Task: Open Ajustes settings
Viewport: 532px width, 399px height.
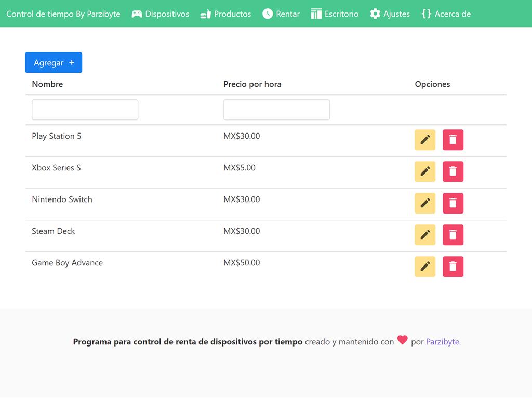Action: [390, 14]
